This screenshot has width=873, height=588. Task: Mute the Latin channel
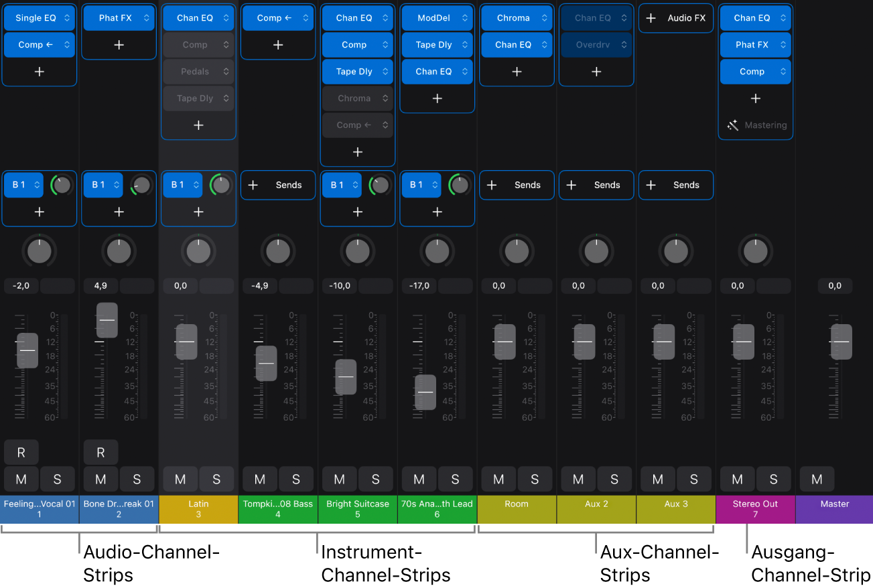click(x=180, y=479)
